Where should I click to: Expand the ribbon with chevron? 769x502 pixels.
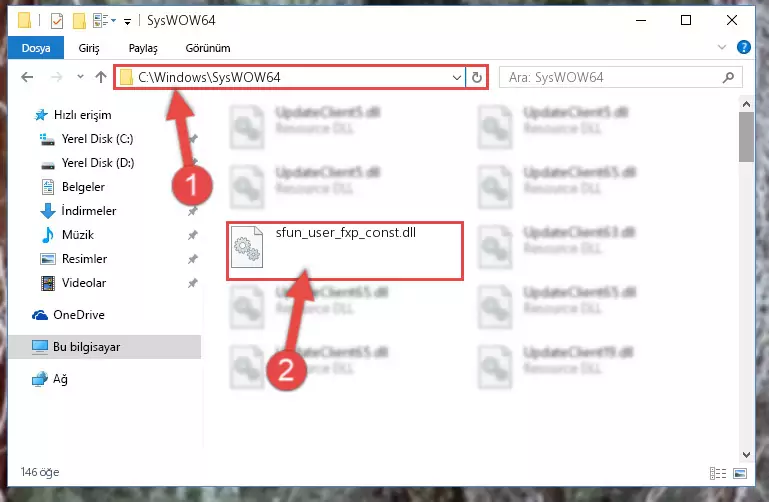pos(721,48)
